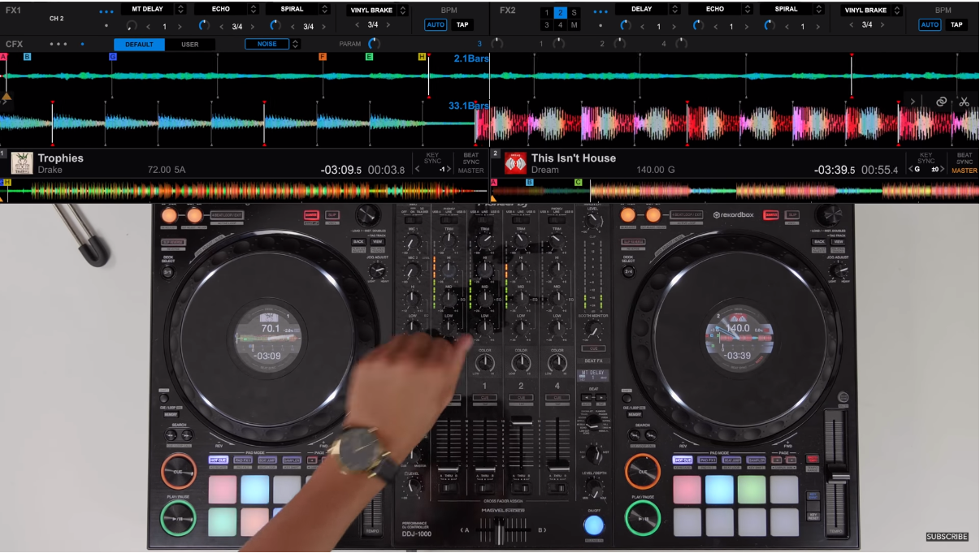Toggle AUTO BPM mode for FX1

(436, 25)
